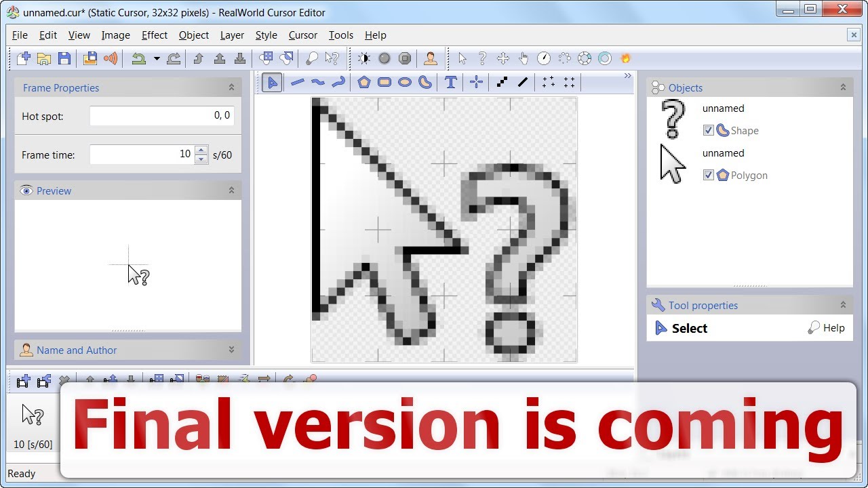Viewport: 868px width, 488px height.
Task: Choose the move cross cursor type
Action: (503, 58)
